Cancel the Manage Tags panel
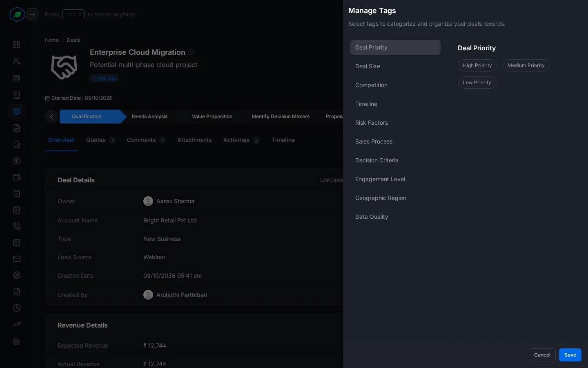 542,355
